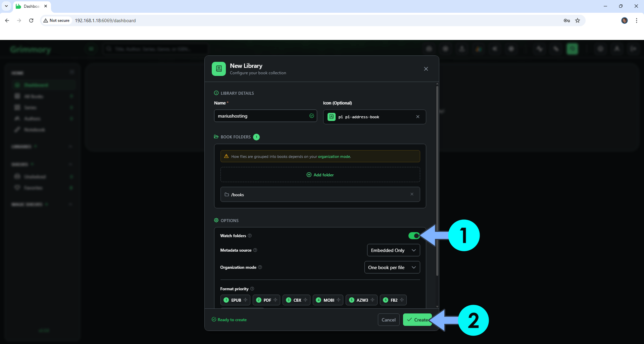
Task: Click the Metadata source help icon
Action: click(x=255, y=250)
